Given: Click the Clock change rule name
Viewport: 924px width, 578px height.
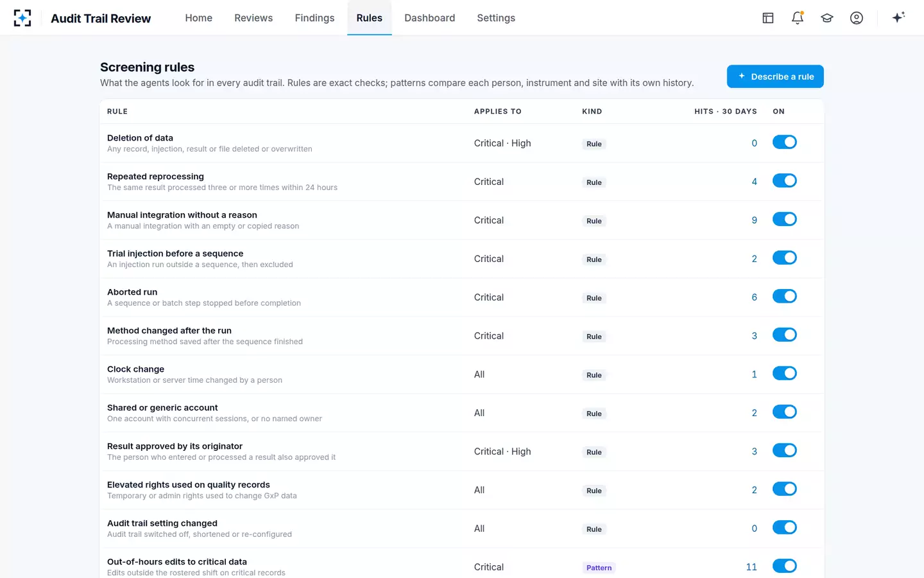Looking at the screenshot, I should point(135,369).
